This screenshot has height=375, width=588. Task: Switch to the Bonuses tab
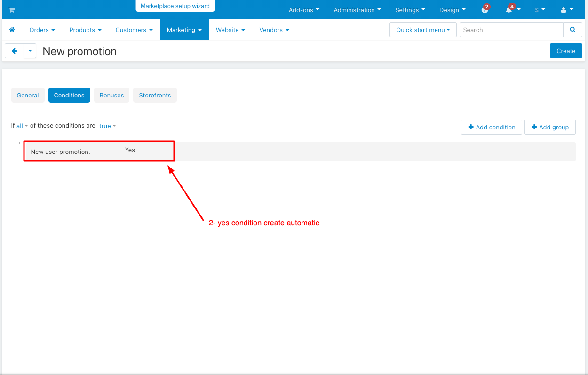(x=111, y=95)
